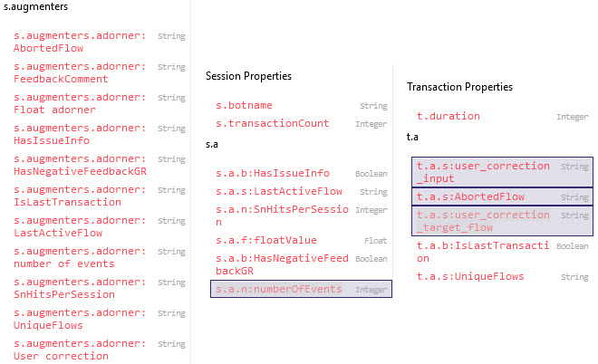Pick the s.augmenters.adorner: IsLastTransaction entry
The width and height of the screenshot is (598, 364).
(80, 196)
